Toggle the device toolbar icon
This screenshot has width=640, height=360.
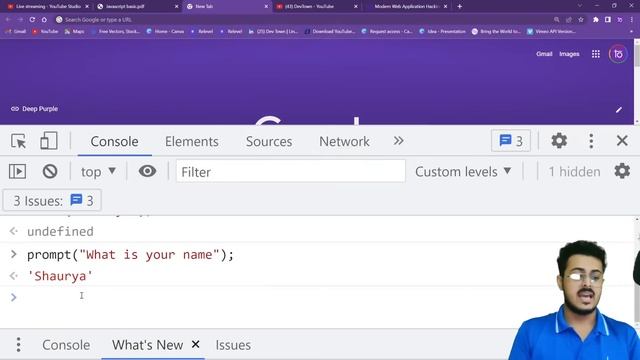(49, 141)
